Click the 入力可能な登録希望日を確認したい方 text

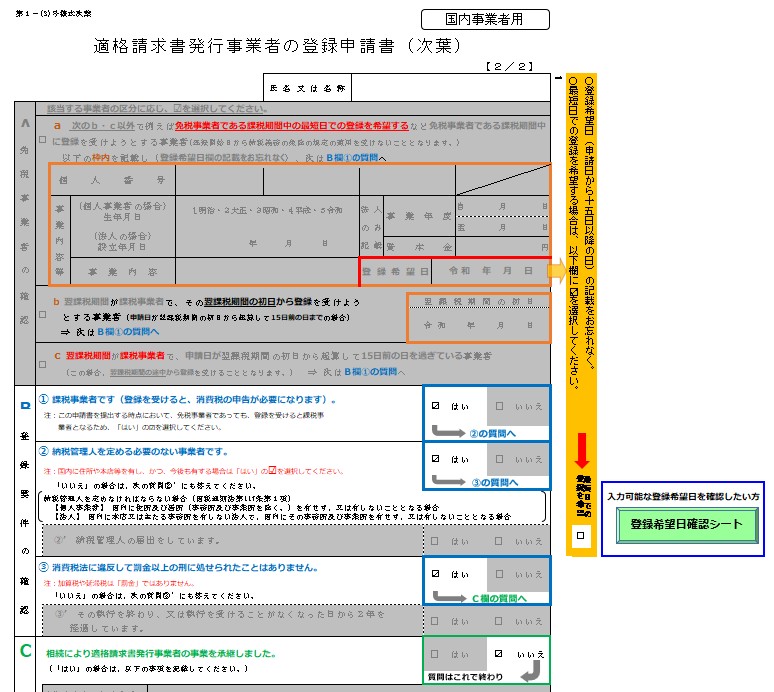(x=683, y=496)
